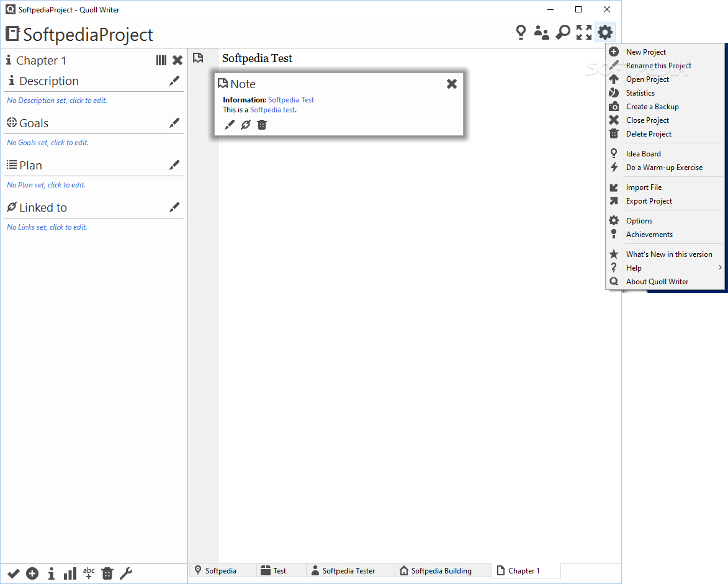Click the Quoll Writer icon in title bar
The width and height of the screenshot is (728, 584).
click(x=10, y=9)
